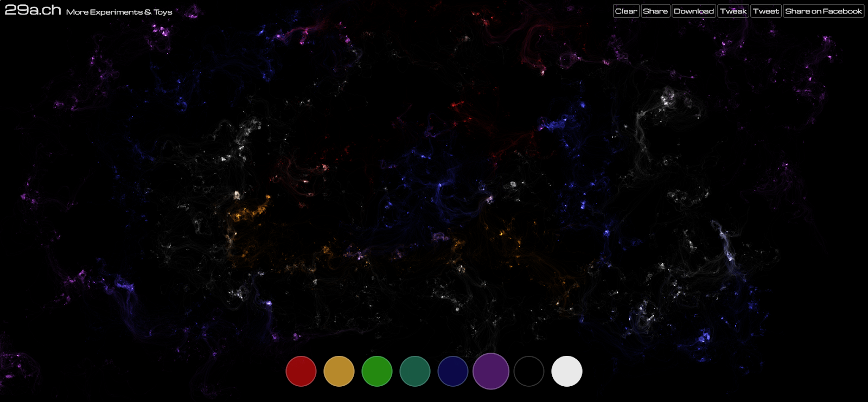Click Share on Facebook button
Viewport: 868px width, 402px height.
[824, 11]
